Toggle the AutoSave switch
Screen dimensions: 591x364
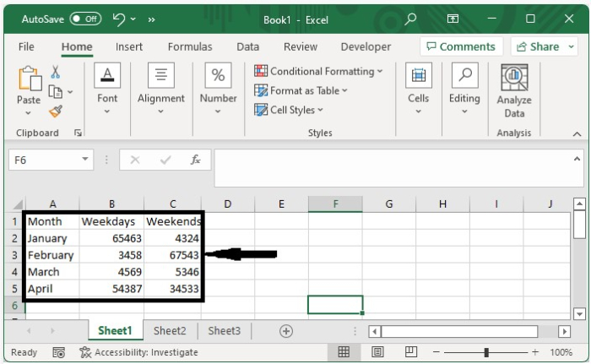85,19
